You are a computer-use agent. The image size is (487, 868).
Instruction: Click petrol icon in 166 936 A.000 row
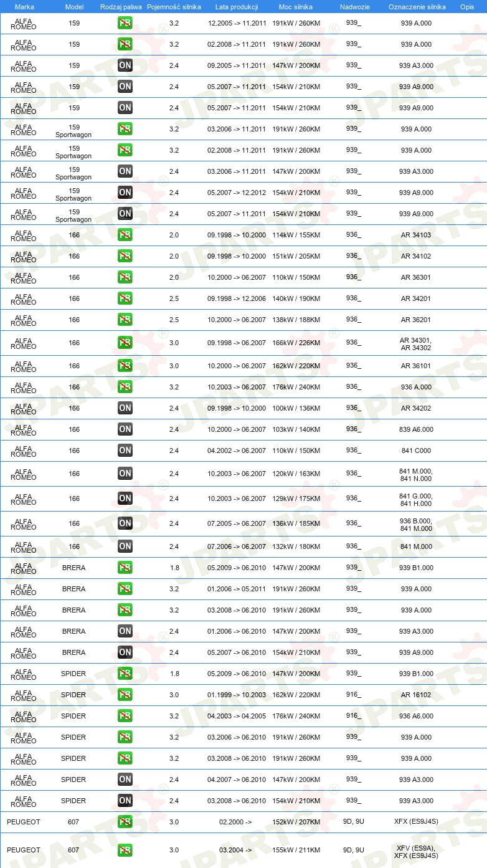(125, 387)
